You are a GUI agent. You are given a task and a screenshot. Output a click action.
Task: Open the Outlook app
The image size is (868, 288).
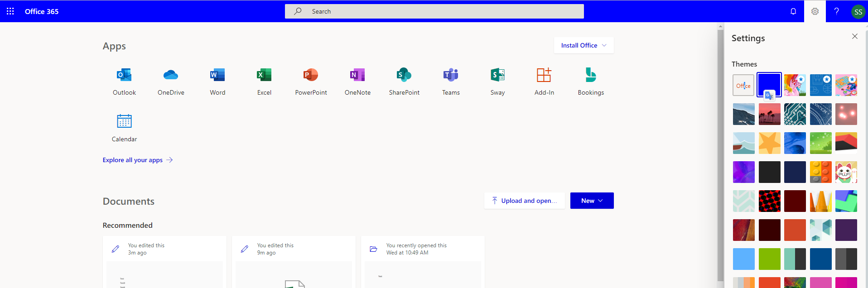point(124,82)
